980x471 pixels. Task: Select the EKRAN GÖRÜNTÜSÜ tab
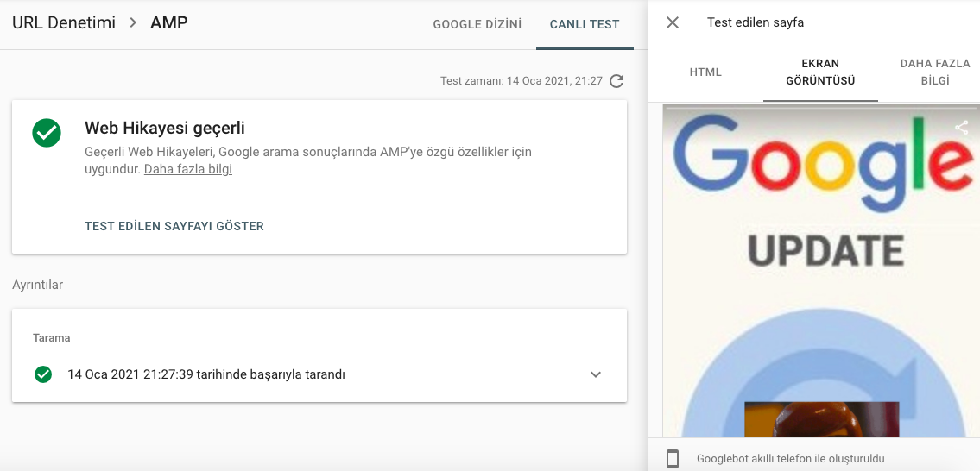click(x=820, y=72)
